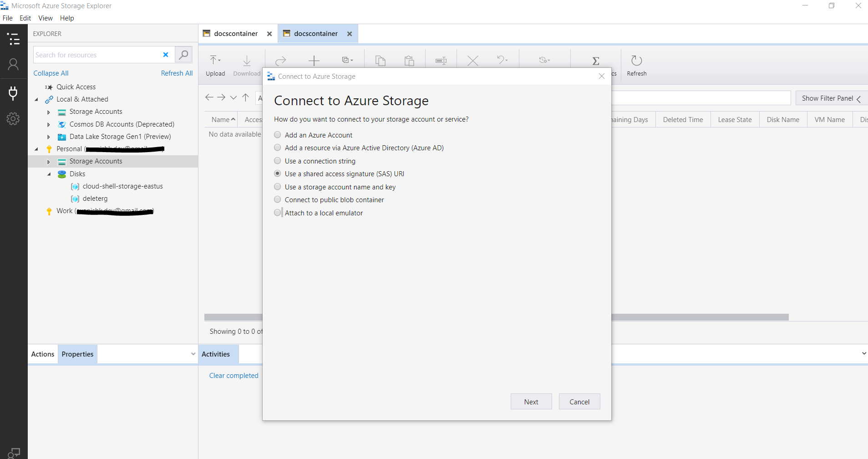Screen dimensions: 868x459
Task: Click the Next button in dialog
Action: coord(531,402)
